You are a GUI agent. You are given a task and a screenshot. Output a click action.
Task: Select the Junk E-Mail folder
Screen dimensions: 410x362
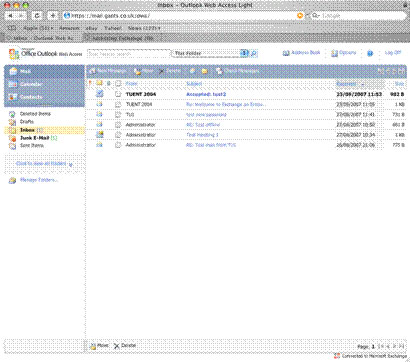coord(35,138)
